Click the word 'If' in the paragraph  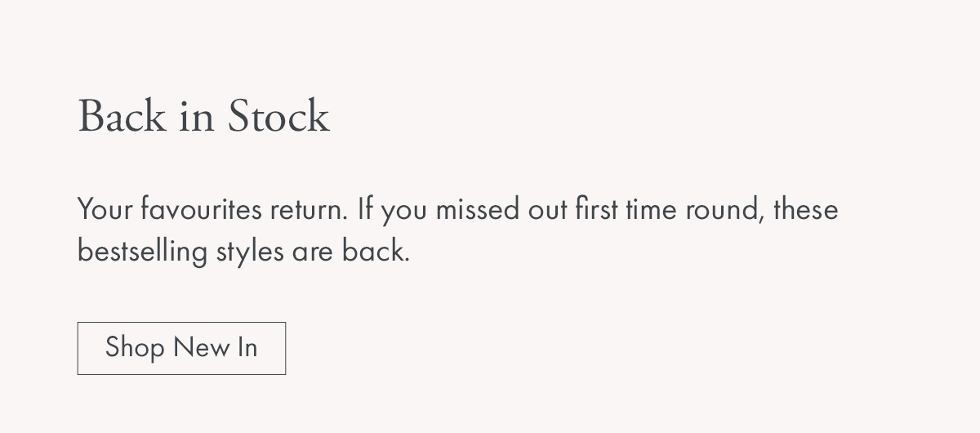364,209
